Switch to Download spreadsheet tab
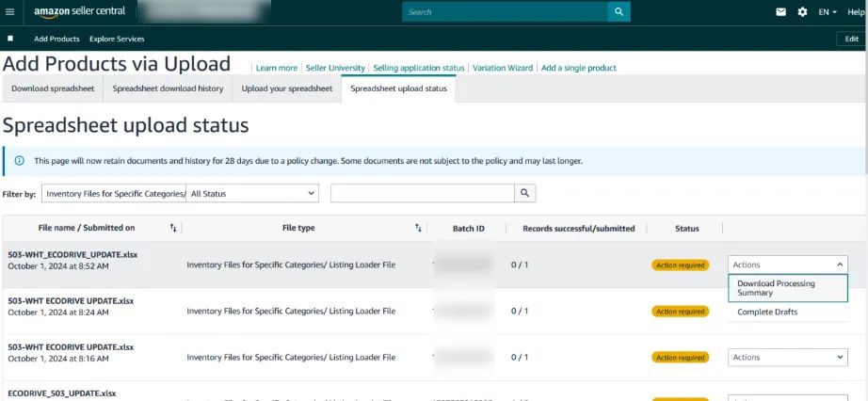The width and height of the screenshot is (868, 401). pyautogui.click(x=53, y=88)
